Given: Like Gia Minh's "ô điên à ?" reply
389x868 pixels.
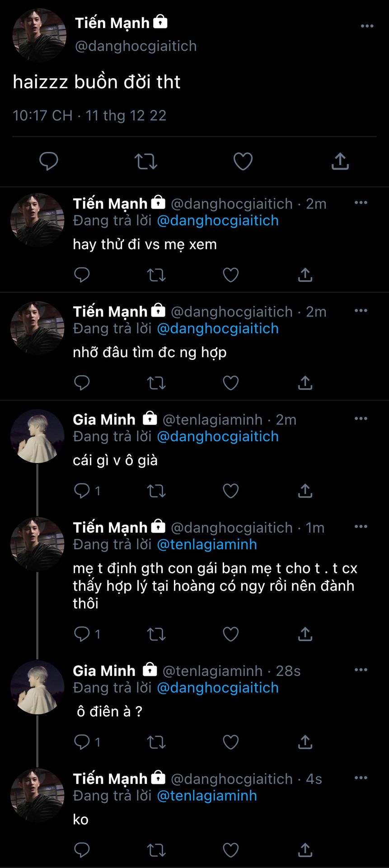Looking at the screenshot, I should point(230,742).
